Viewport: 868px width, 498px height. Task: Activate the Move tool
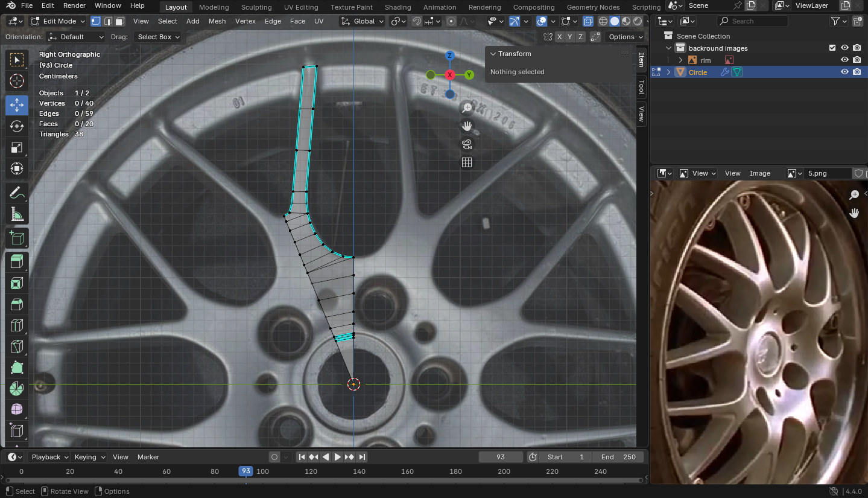coord(17,105)
